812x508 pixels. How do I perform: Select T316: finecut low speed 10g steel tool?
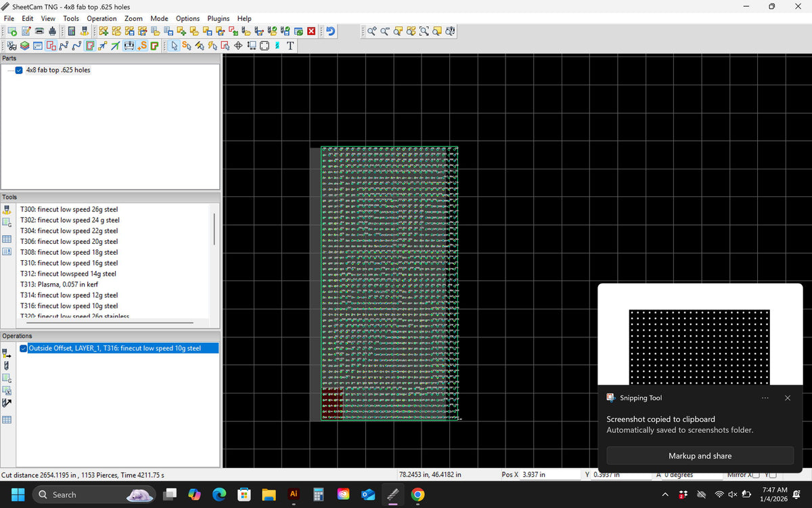coord(69,306)
